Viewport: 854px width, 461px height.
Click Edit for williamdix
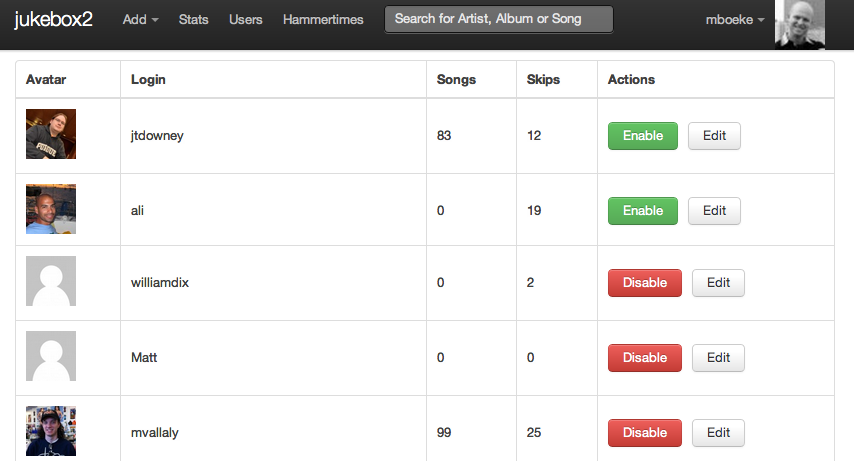point(718,283)
